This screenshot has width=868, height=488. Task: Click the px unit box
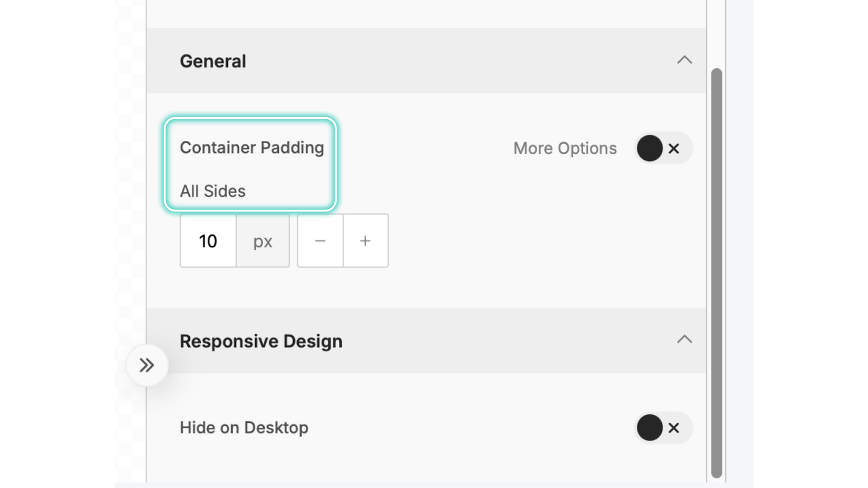(x=263, y=241)
